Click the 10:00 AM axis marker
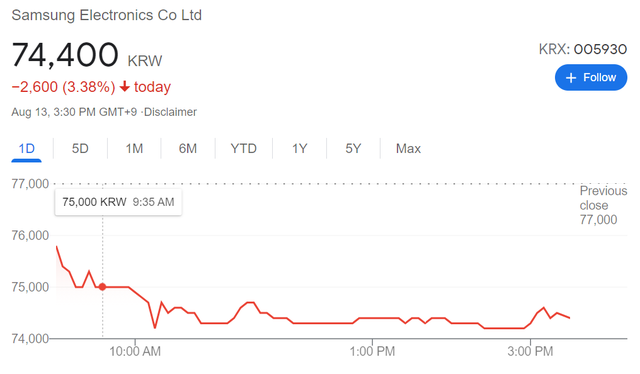This screenshot has width=640, height=374. (x=135, y=351)
